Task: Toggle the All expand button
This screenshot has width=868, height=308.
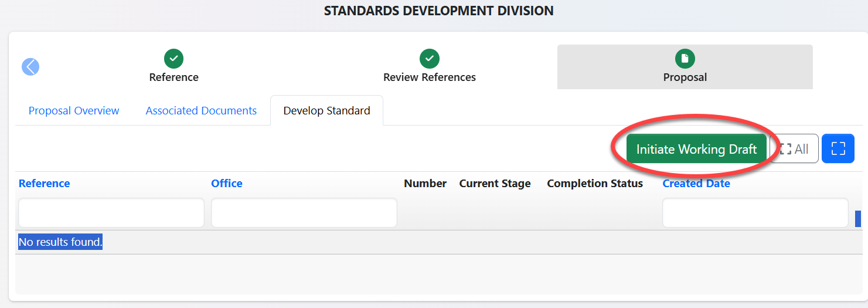Action: click(x=794, y=149)
